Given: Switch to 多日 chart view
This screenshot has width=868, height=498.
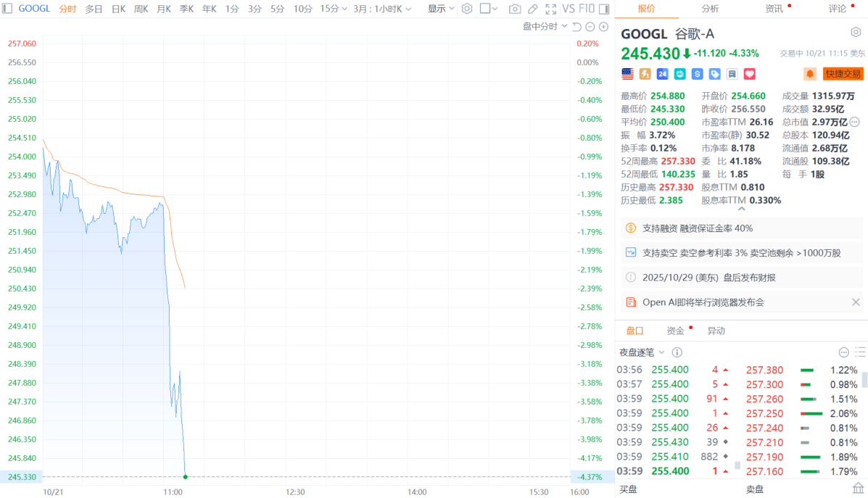Looking at the screenshot, I should pyautogui.click(x=94, y=9).
